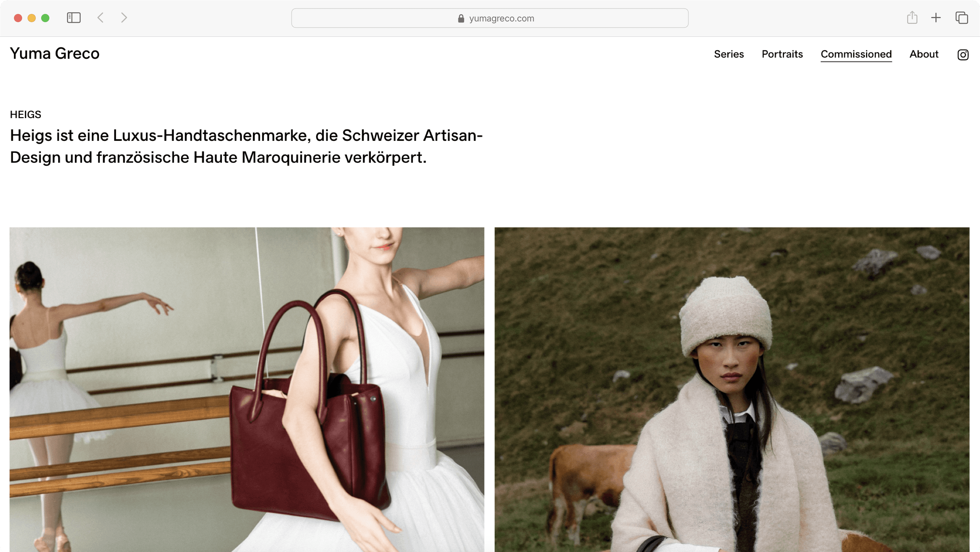Viewport: 980px width, 552px height.
Task: Click the HEIGS project title
Action: pos(26,114)
